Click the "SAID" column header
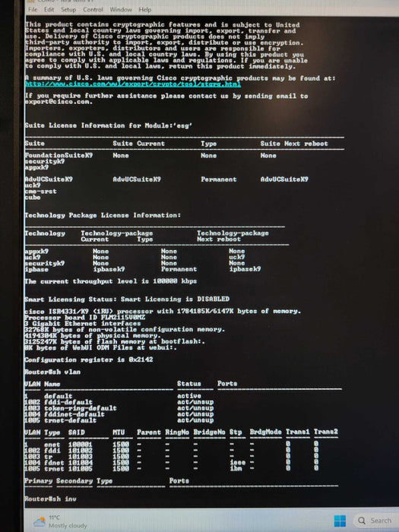 76,432
